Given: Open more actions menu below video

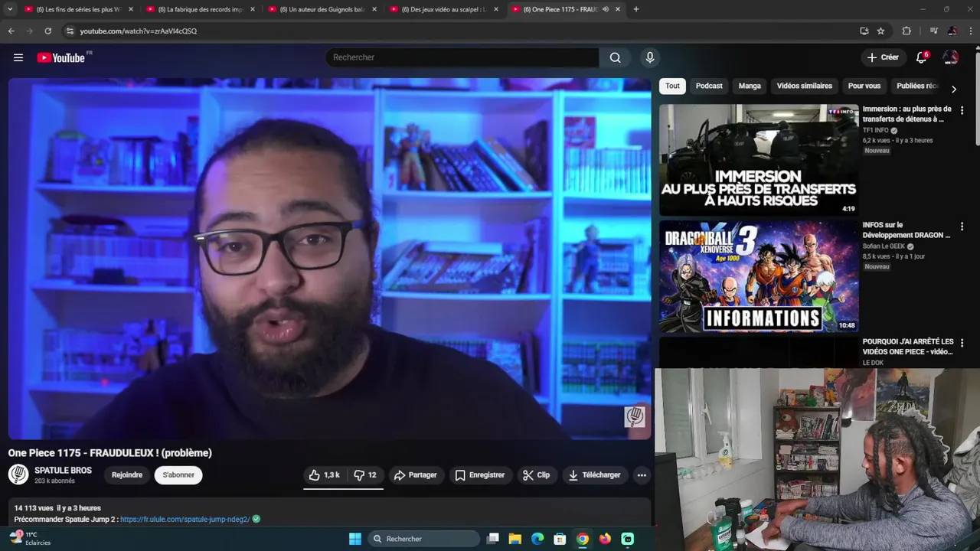Looking at the screenshot, I should click(x=642, y=475).
